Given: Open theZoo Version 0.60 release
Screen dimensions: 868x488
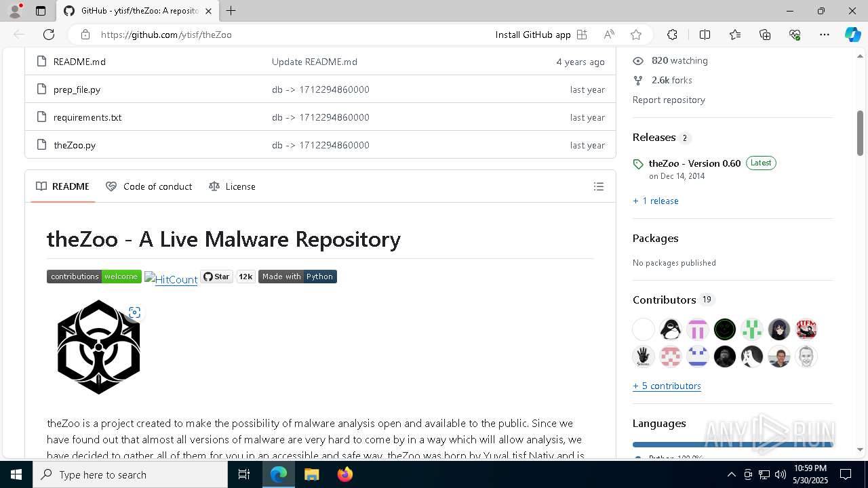Looking at the screenshot, I should (x=694, y=163).
